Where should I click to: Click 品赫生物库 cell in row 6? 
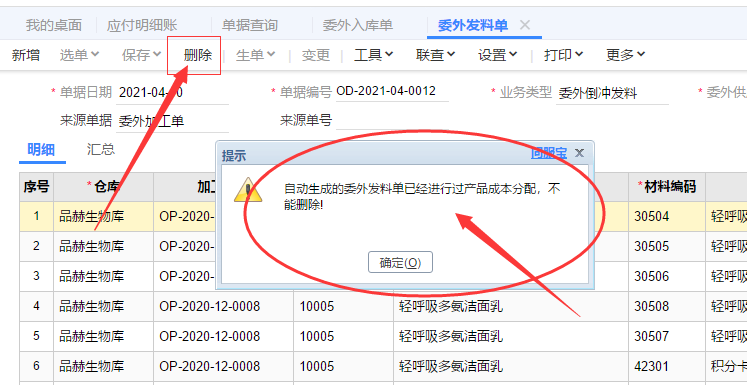(103, 366)
